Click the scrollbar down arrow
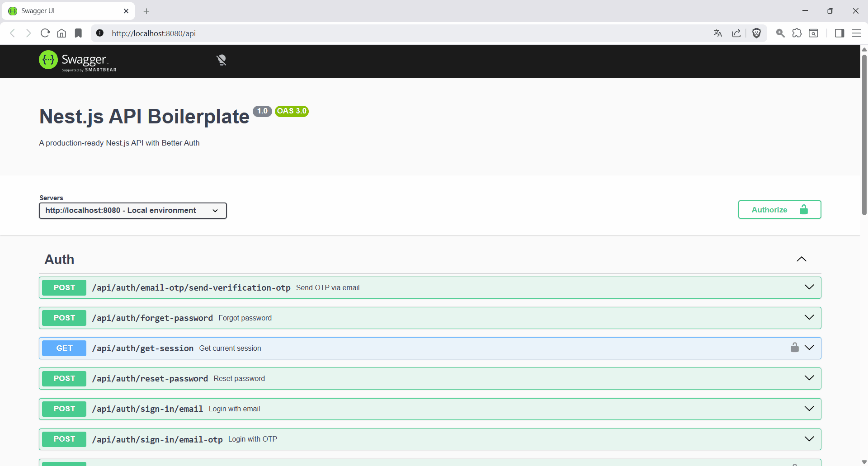868x466 pixels. 864,462
